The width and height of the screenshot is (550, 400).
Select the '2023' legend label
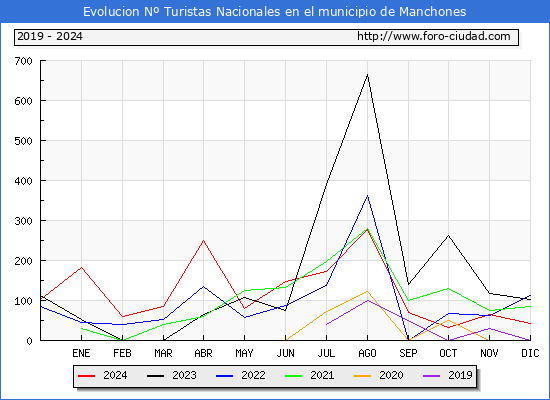184,375
